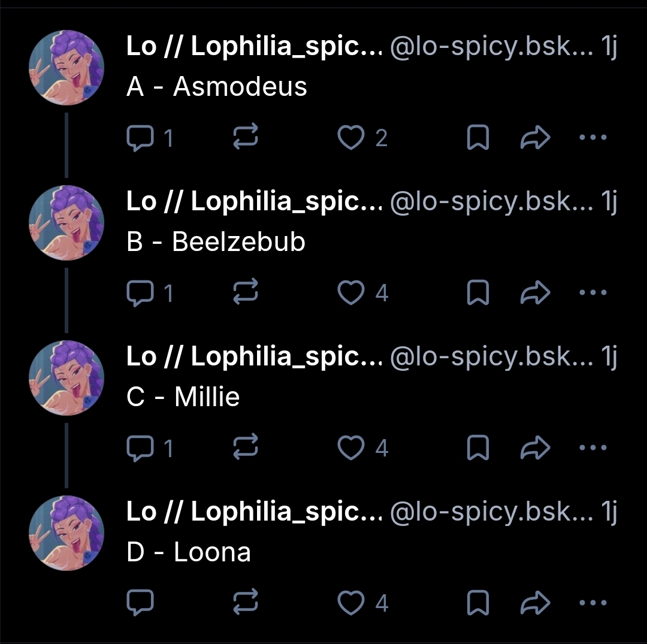
Task: Bookmark the Loona post
Action: point(477,603)
